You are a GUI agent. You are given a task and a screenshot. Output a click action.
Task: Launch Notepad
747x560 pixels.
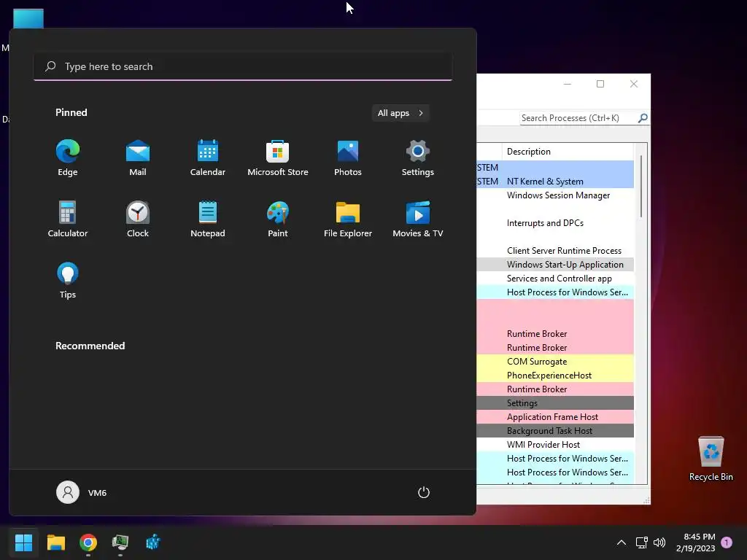pos(208,219)
